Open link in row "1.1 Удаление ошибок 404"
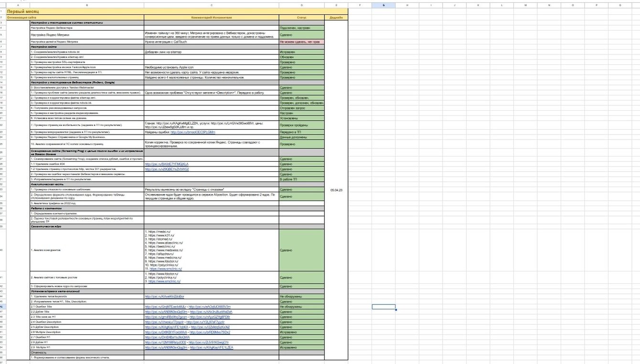The width and height of the screenshot is (640, 364). 167,164
